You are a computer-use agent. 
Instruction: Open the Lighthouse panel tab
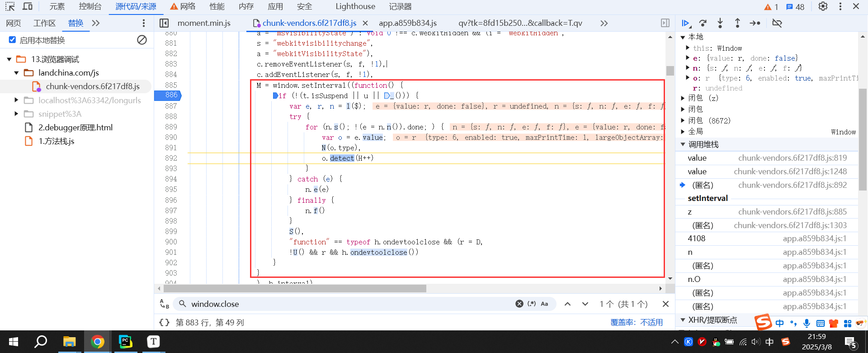[355, 6]
